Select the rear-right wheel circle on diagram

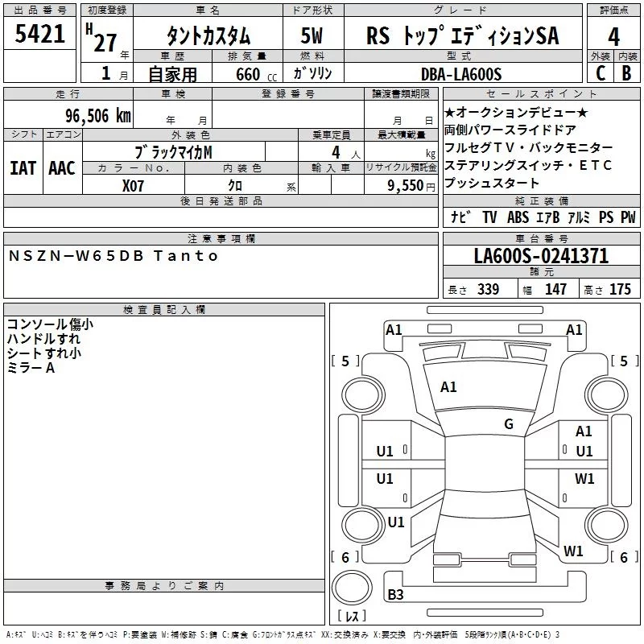(606, 525)
